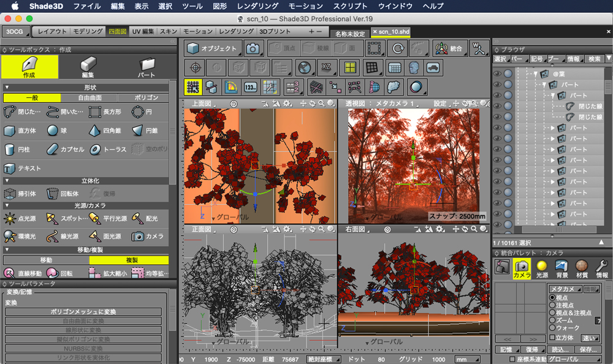Collapse the 光源/カメラ section triangle

coord(7,205)
